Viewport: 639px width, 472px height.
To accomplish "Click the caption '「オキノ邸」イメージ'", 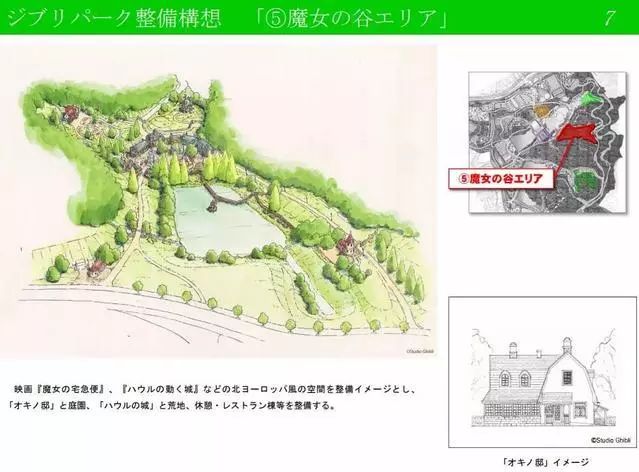I will click(545, 462).
